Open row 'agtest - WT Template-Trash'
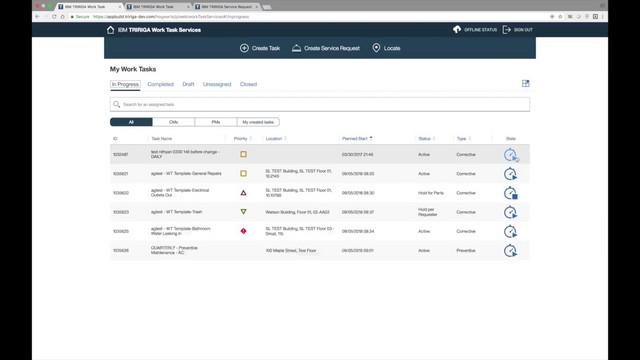 pos(320,212)
